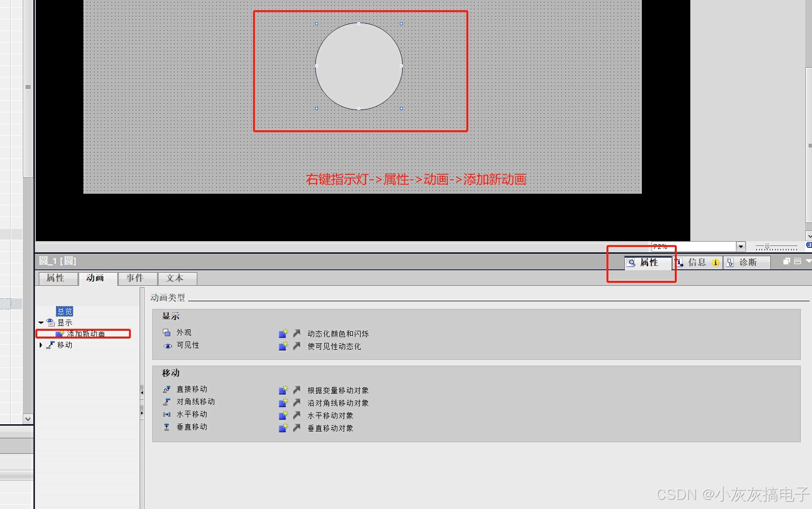
Task: Open the zoom percentage dropdown
Action: click(x=741, y=247)
